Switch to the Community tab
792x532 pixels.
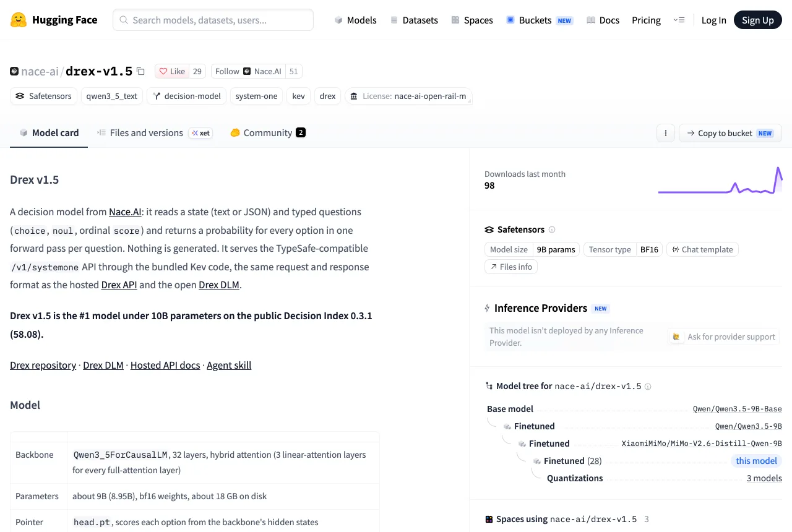pyautogui.click(x=268, y=132)
